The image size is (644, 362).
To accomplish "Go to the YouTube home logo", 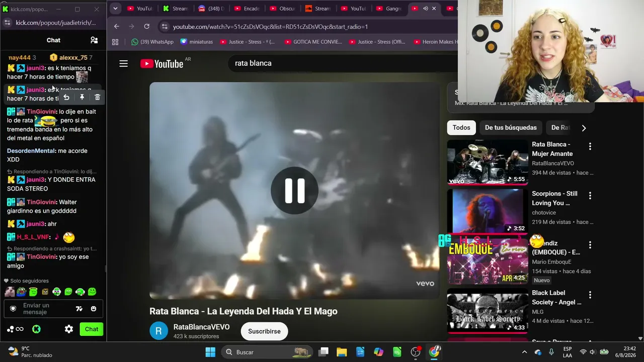I will 162,63.
